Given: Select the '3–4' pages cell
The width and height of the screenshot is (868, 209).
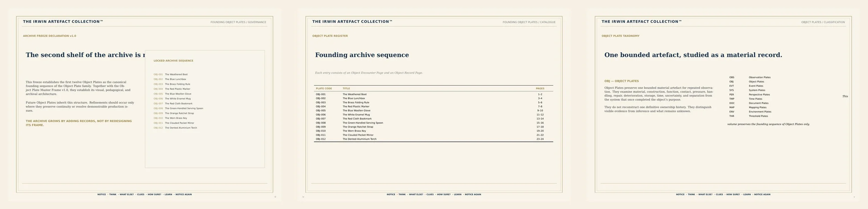Looking at the screenshot, I should pos(540,98).
